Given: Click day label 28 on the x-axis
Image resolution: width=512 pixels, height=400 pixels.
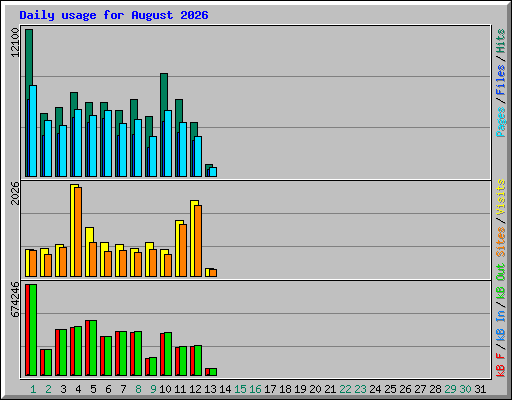Looking at the screenshot, I should click(x=435, y=389).
